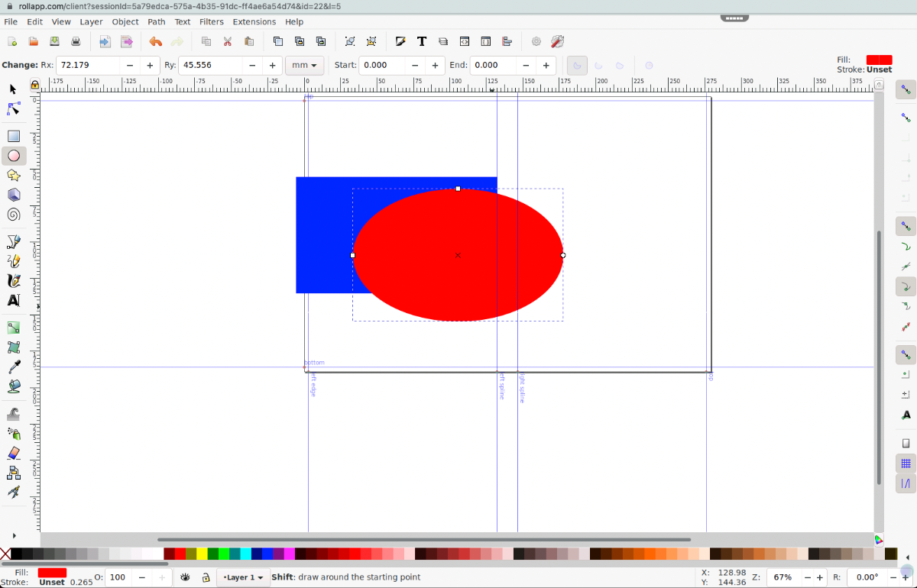Click the Undo arrow in the toolbar

pyautogui.click(x=155, y=41)
